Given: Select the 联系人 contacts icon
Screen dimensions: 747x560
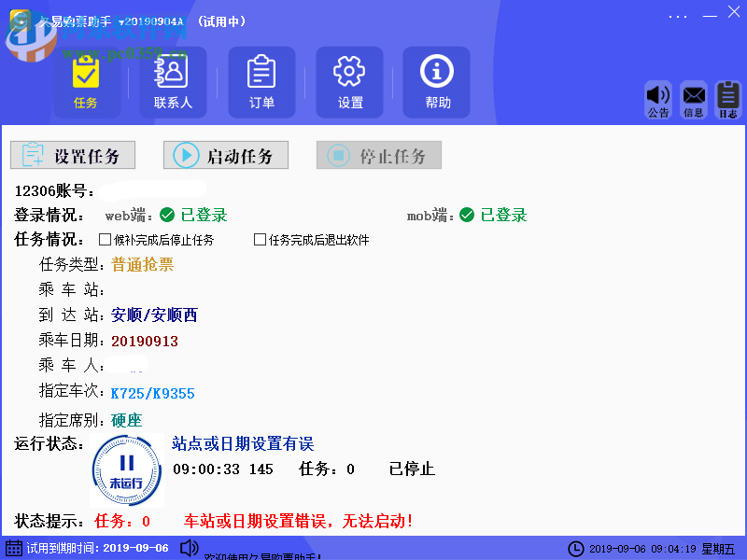Looking at the screenshot, I should [x=174, y=82].
